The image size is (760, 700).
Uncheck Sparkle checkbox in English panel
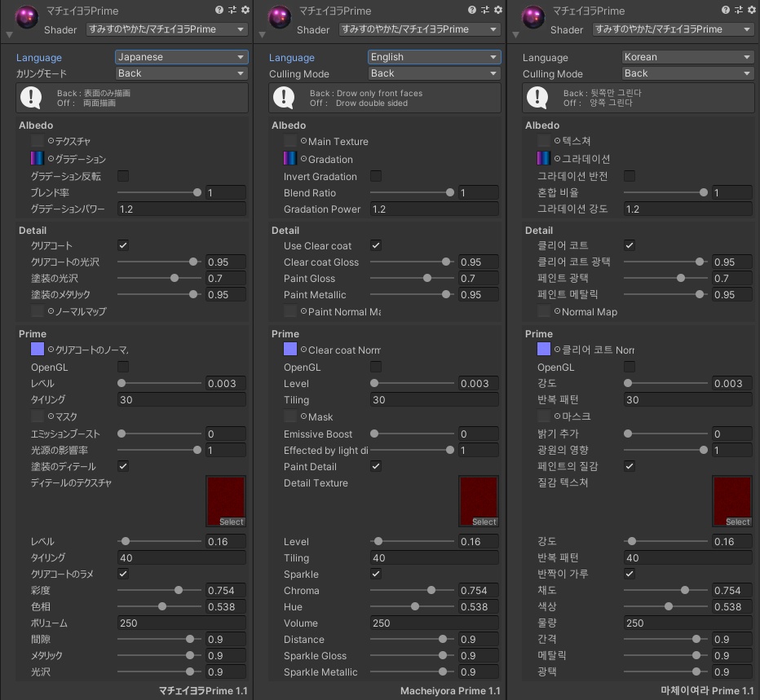pyautogui.click(x=376, y=574)
